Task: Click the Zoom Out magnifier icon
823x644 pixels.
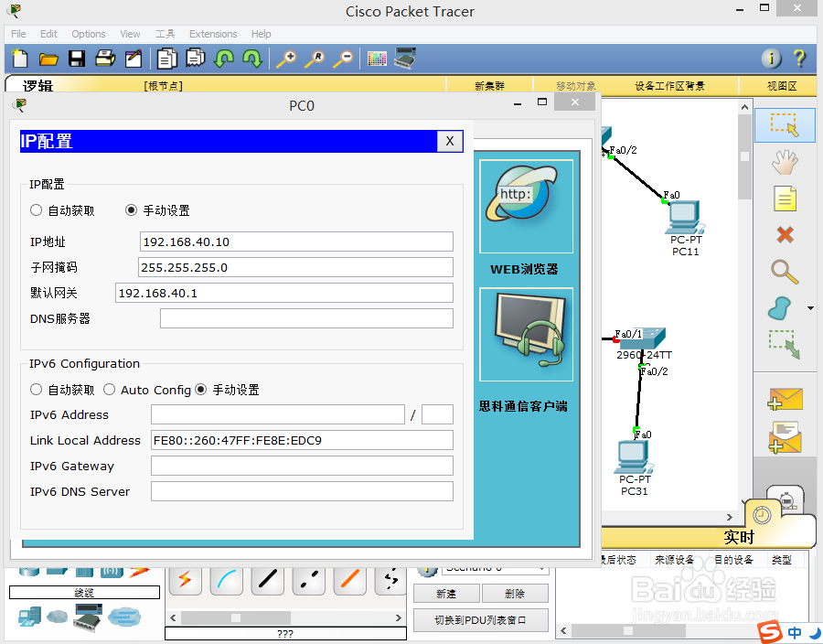Action: 343,59
